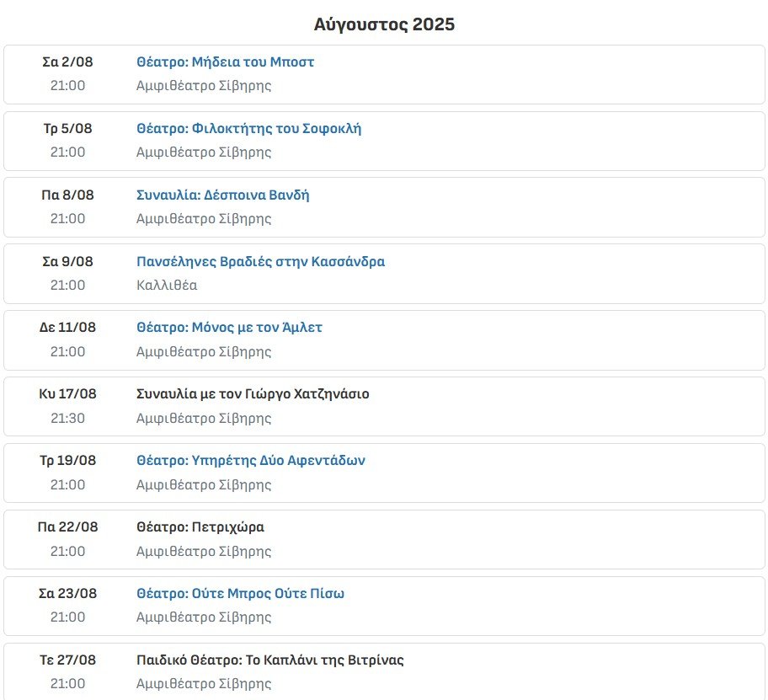This screenshot has width=768, height=700.
Task: Click the Σα 23/08 date label
Action: [x=67, y=594]
